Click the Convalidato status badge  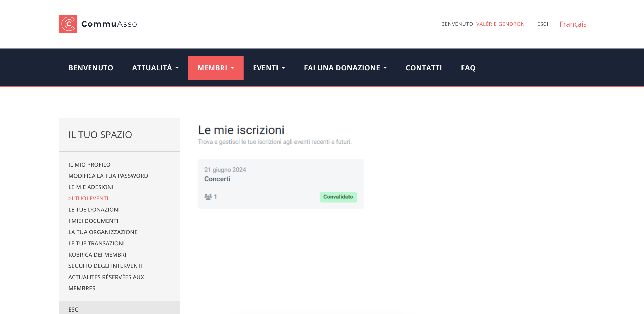coord(338,197)
